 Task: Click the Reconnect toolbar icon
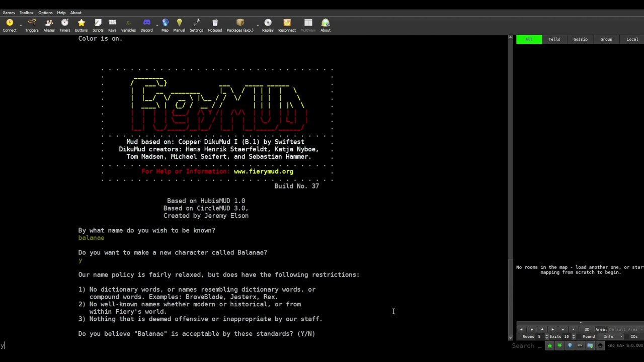point(287,25)
